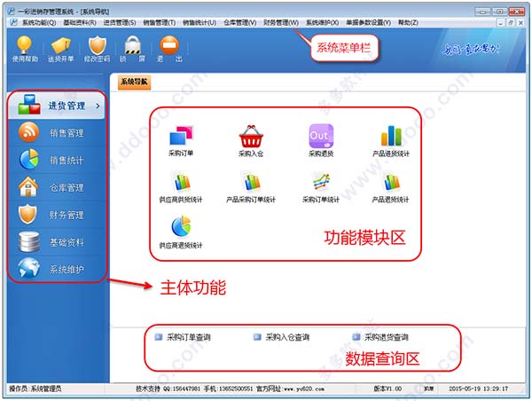Open 产品退货统计 icon beside 采购订单统计

391,187
